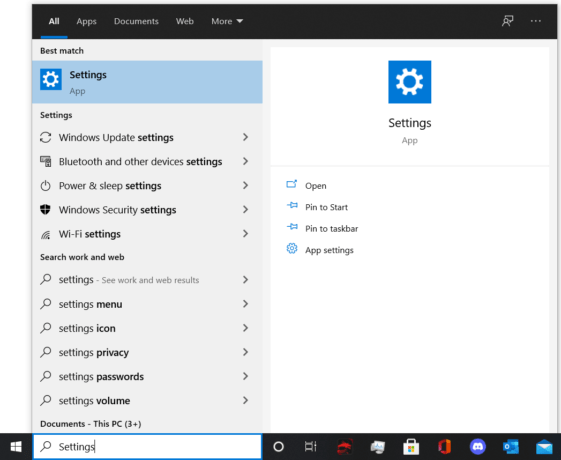561x460 pixels.
Task: Click 'Bluetooth and other devices settings' text
Action: (x=140, y=162)
